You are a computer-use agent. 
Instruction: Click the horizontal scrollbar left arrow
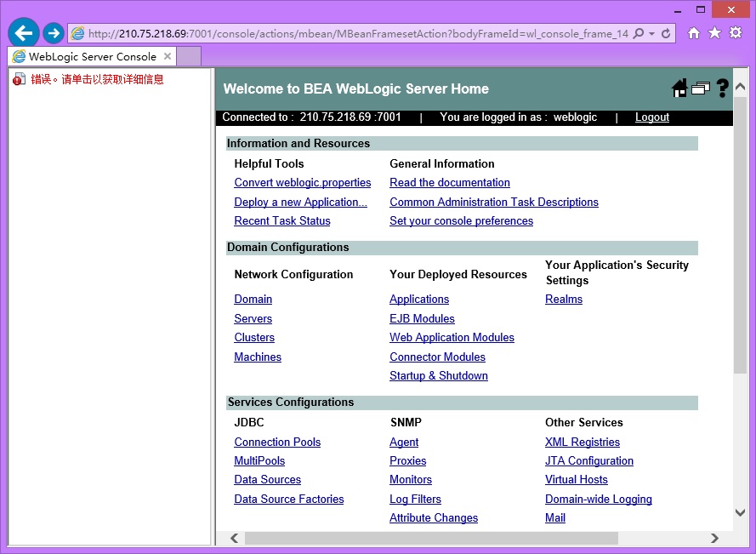235,538
